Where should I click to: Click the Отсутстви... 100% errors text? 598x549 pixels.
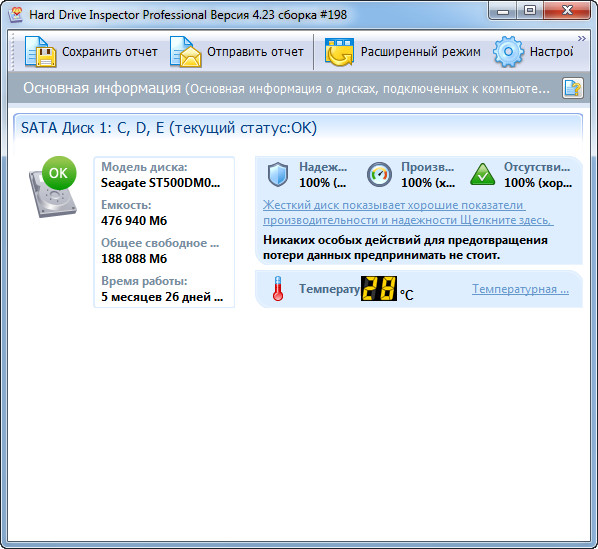pyautogui.click(x=538, y=175)
